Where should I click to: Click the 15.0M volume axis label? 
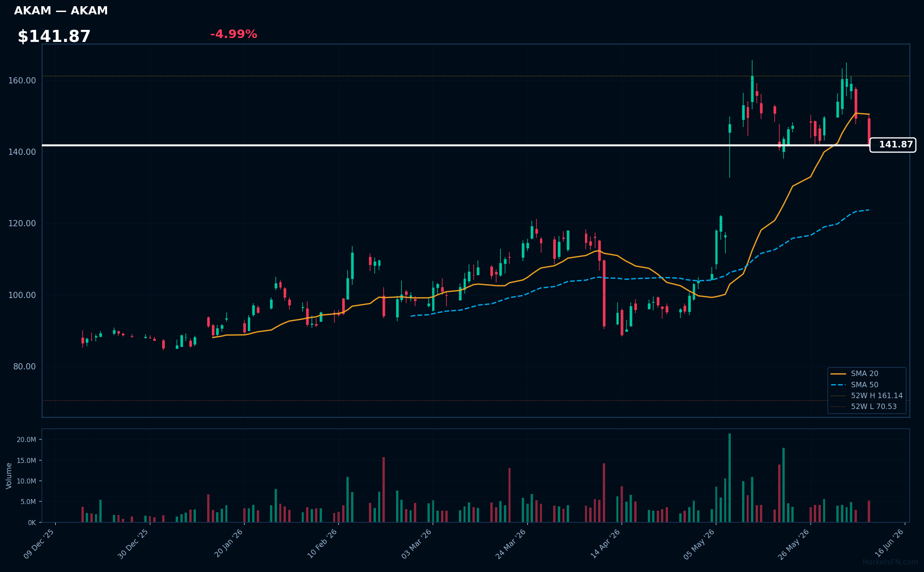tap(26, 461)
